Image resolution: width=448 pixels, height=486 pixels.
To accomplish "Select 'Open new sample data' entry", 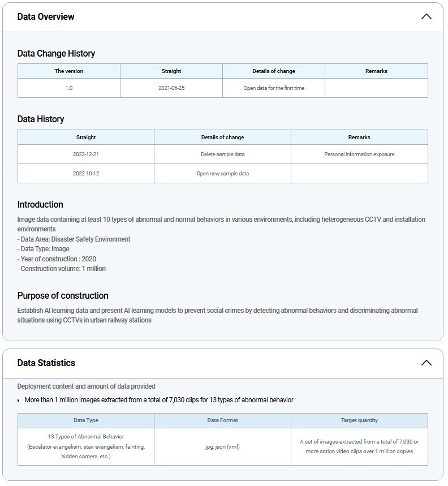I will [x=222, y=174].
